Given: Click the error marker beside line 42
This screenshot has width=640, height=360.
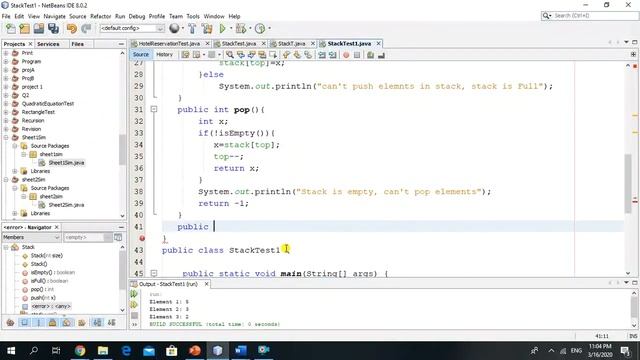Looking at the screenshot, I should pos(142,238).
